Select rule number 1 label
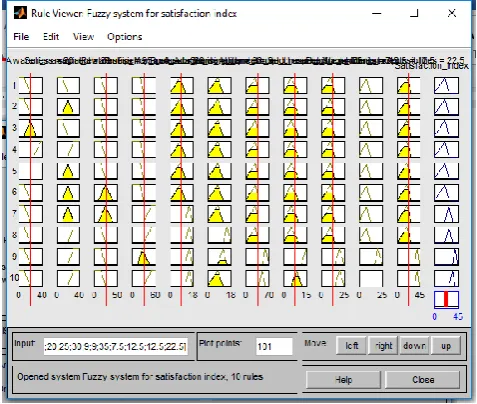Screen dimensions: 477x404 (x=14, y=86)
